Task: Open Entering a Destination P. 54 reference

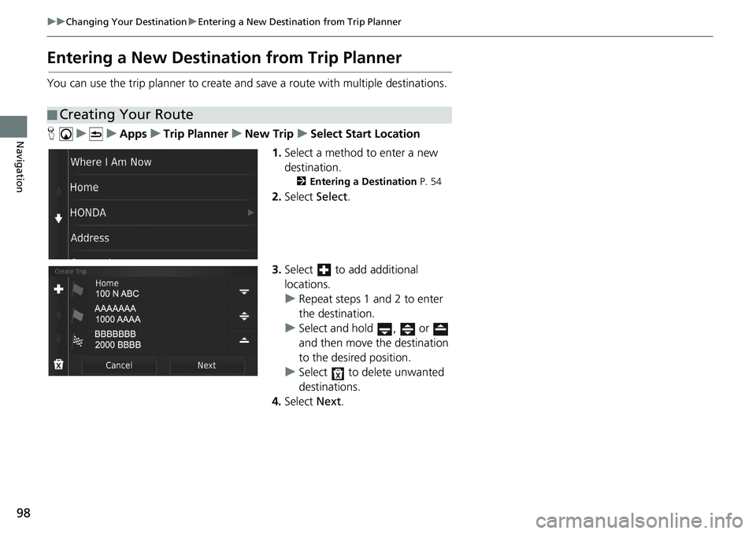Action: [x=369, y=182]
